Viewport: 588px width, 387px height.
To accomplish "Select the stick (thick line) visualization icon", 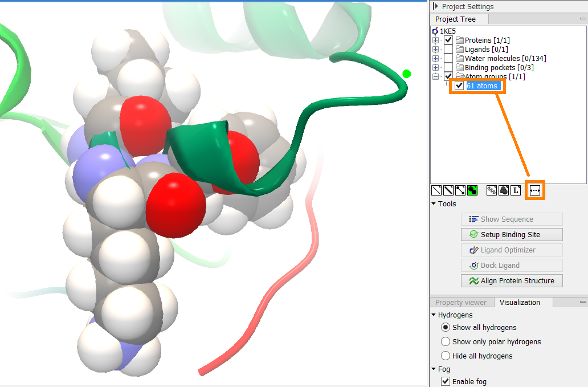I will coord(448,190).
